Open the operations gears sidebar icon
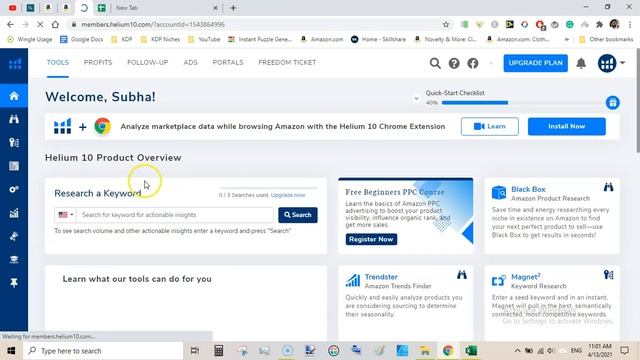The image size is (640, 360). tap(14, 189)
